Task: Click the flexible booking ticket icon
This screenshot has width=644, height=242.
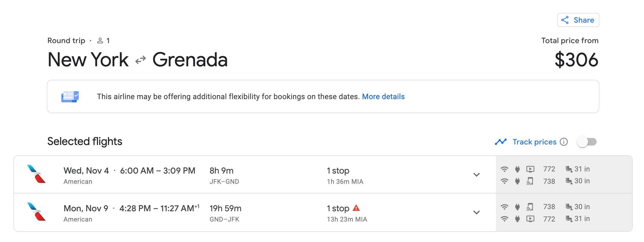Action: (x=70, y=96)
